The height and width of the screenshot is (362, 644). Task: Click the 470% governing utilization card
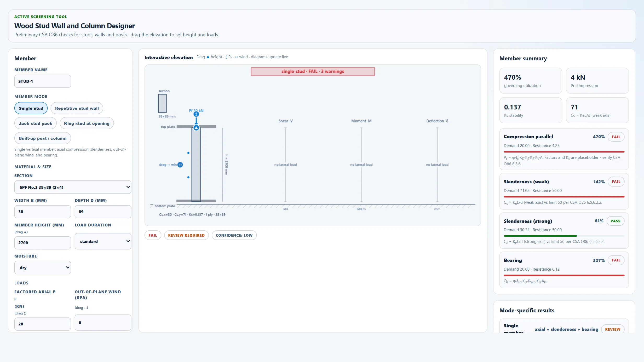pos(531,81)
